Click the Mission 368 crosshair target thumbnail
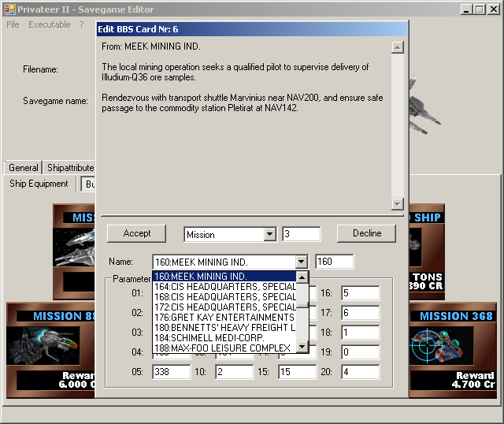Viewport: 504px width, 424px height. (436, 345)
